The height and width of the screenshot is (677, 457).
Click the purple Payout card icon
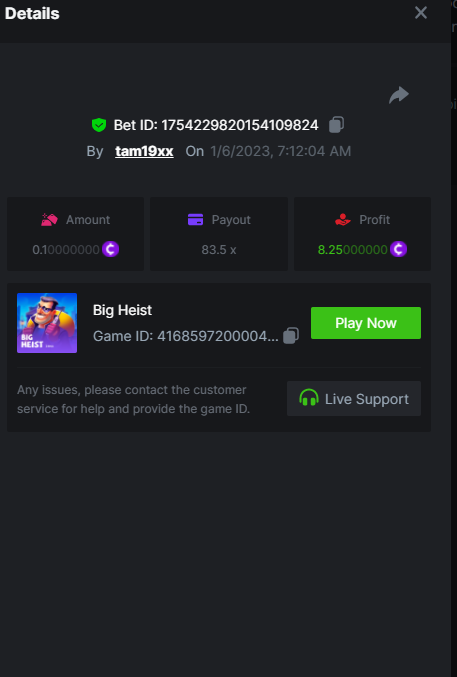[x=196, y=220]
